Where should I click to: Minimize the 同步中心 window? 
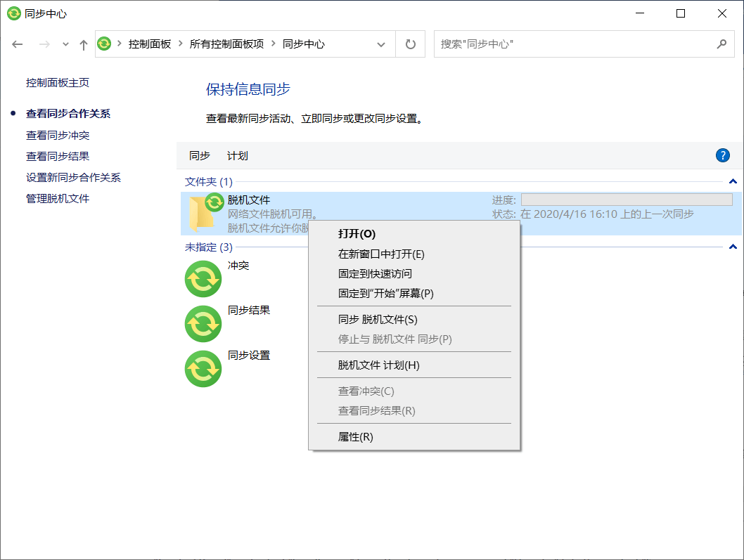pos(640,13)
